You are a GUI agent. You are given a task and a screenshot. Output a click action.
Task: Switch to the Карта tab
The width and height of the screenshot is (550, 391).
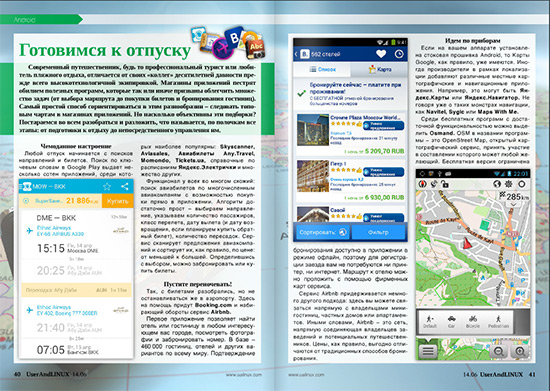pos(380,69)
